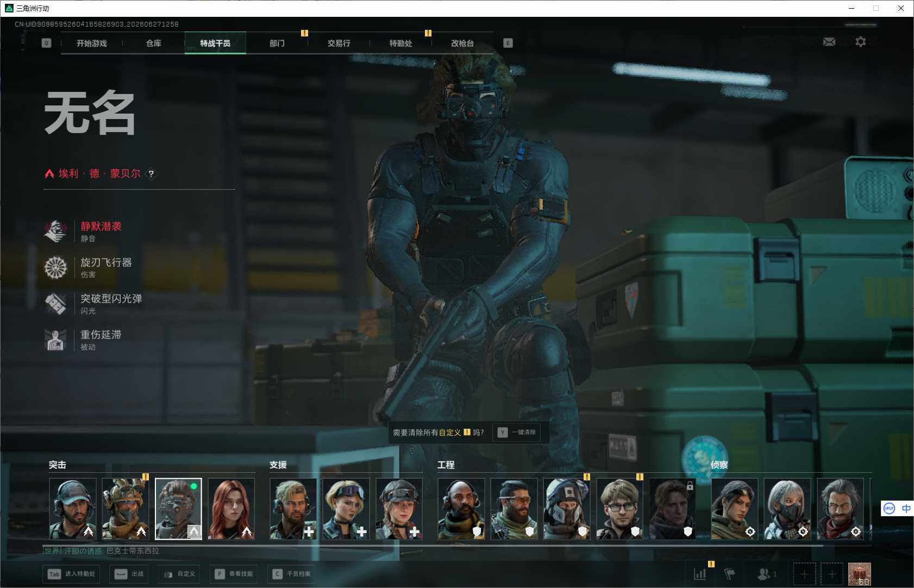
Task: Select the red-haired assault operator portrait
Action: (x=231, y=509)
